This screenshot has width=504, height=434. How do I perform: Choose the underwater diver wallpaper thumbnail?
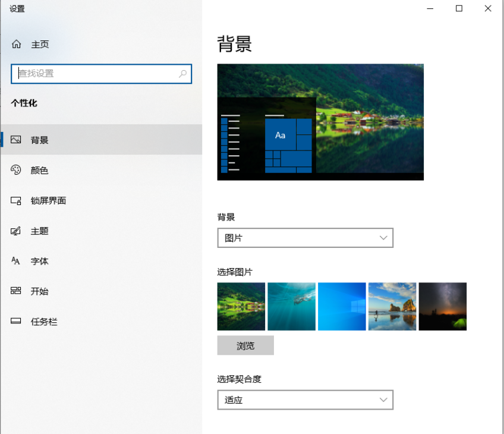[x=291, y=306]
